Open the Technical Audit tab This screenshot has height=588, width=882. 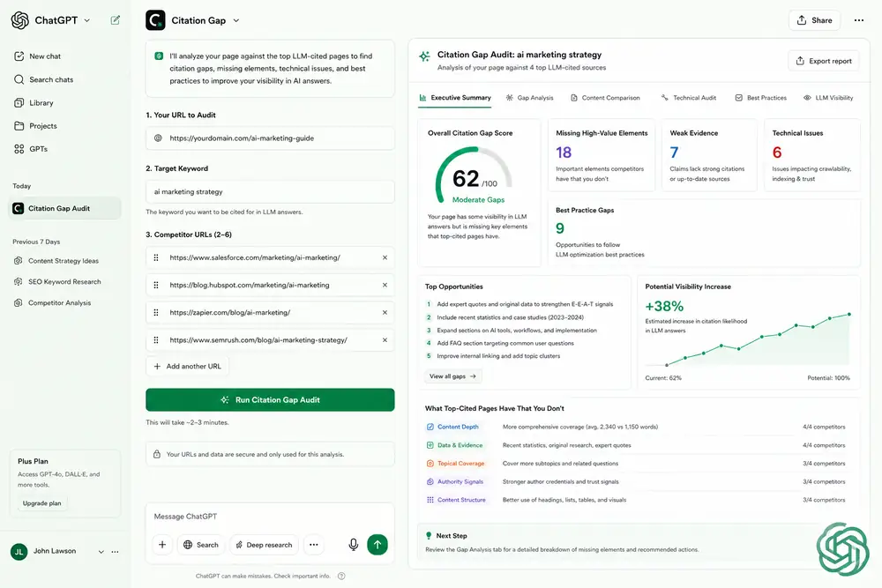tap(689, 98)
